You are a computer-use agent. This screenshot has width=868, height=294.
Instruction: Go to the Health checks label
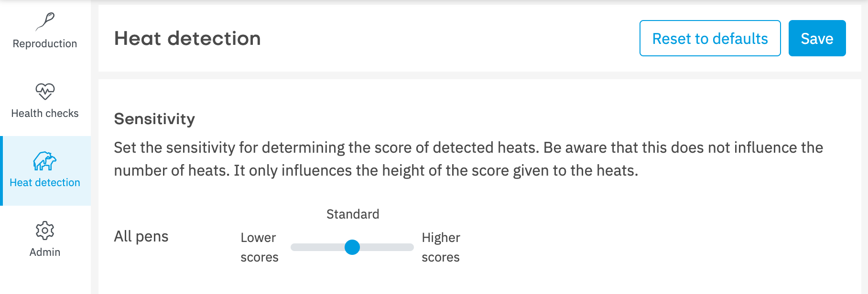point(45,113)
